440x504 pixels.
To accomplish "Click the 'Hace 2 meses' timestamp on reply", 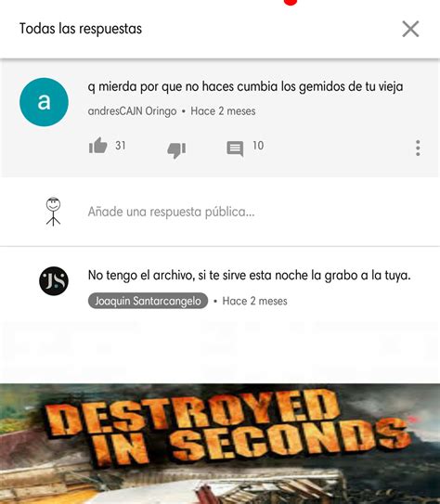I will [x=255, y=301].
